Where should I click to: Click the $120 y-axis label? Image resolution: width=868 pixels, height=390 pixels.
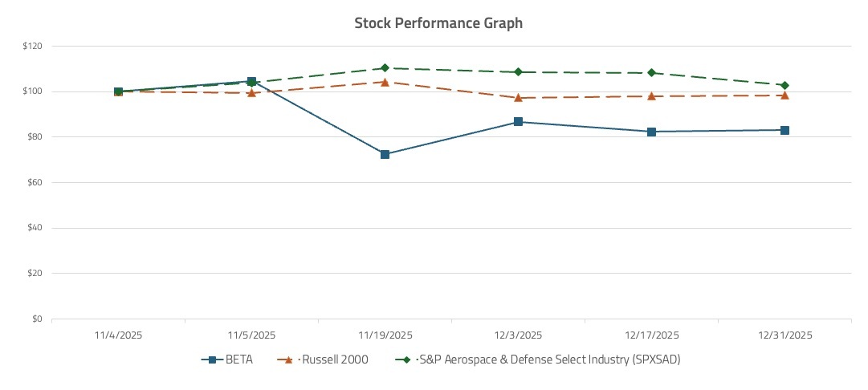click(33, 46)
